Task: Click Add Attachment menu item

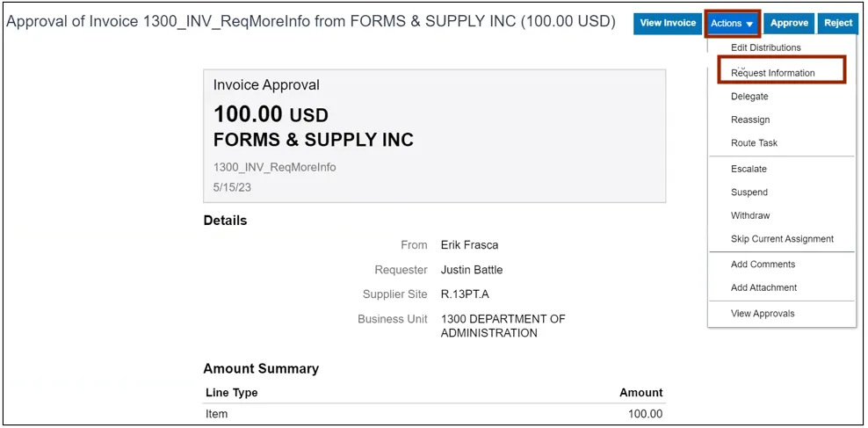Action: (x=763, y=287)
